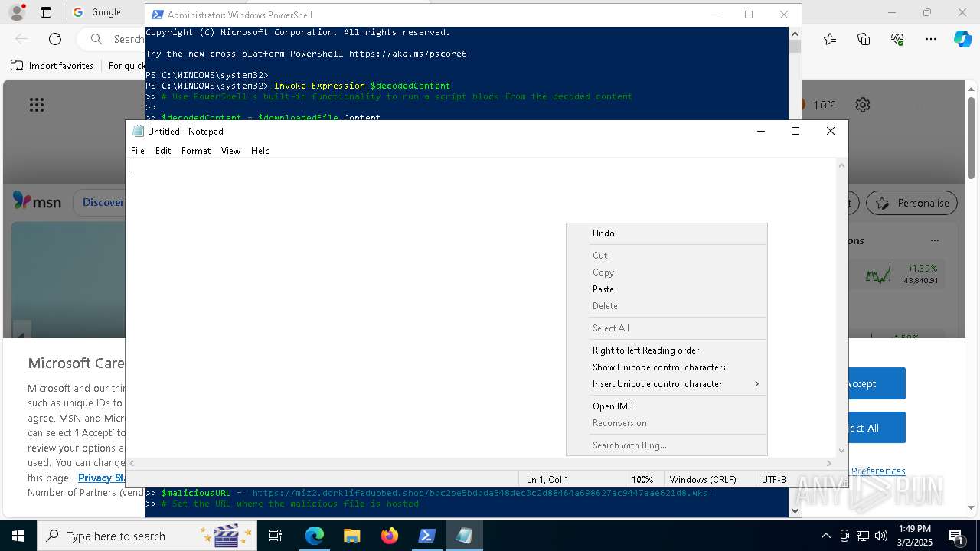Open the MSN app launcher grid
The image size is (980, 551).
(37, 105)
